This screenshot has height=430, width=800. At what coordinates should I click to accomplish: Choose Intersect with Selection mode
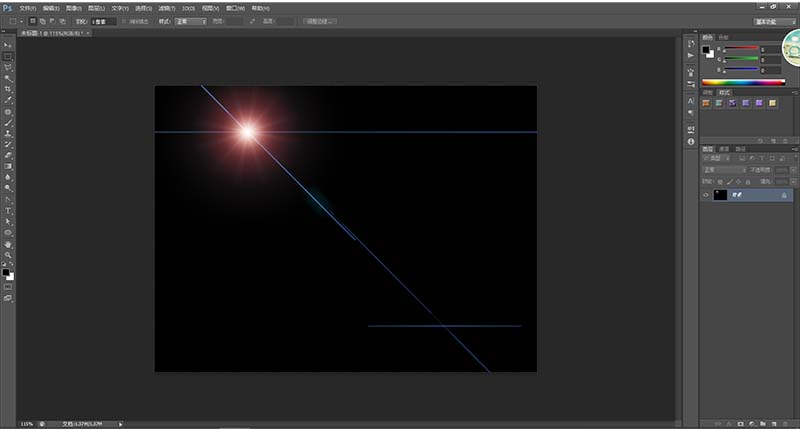tap(62, 21)
